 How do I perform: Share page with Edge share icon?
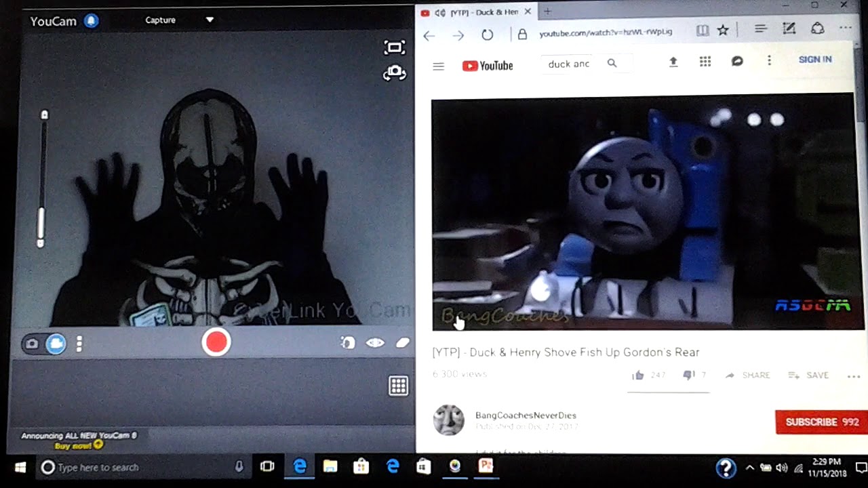[818, 28]
